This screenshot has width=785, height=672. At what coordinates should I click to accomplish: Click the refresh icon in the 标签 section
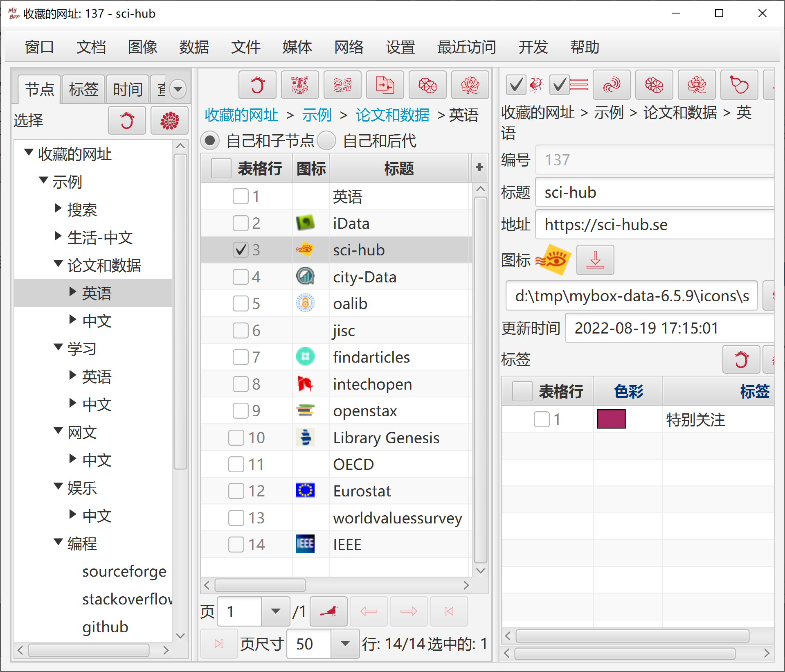pos(741,360)
